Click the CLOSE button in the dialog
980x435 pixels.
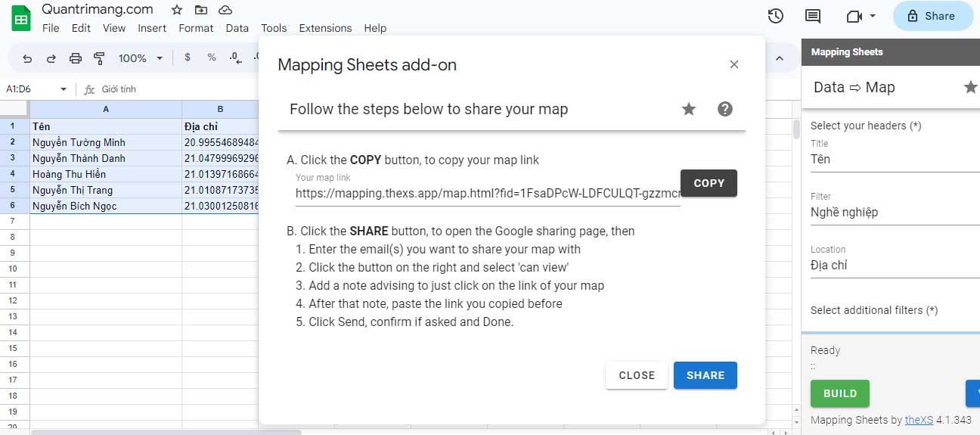tap(637, 375)
